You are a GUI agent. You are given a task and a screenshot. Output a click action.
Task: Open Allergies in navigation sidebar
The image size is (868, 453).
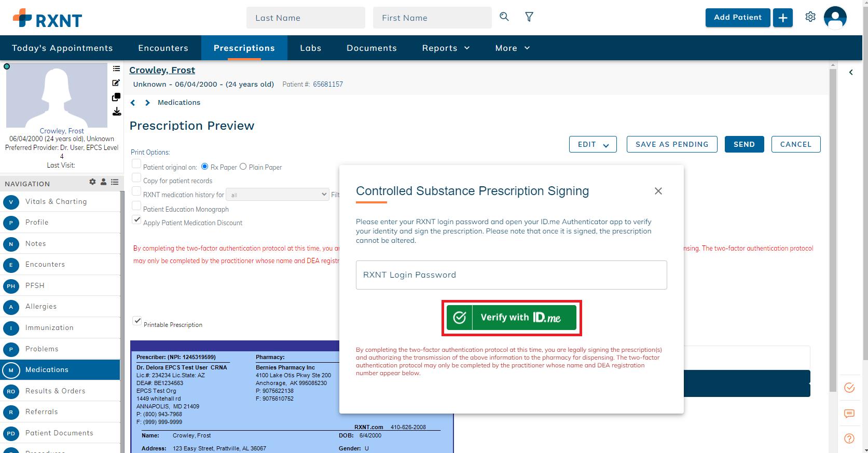click(60, 307)
